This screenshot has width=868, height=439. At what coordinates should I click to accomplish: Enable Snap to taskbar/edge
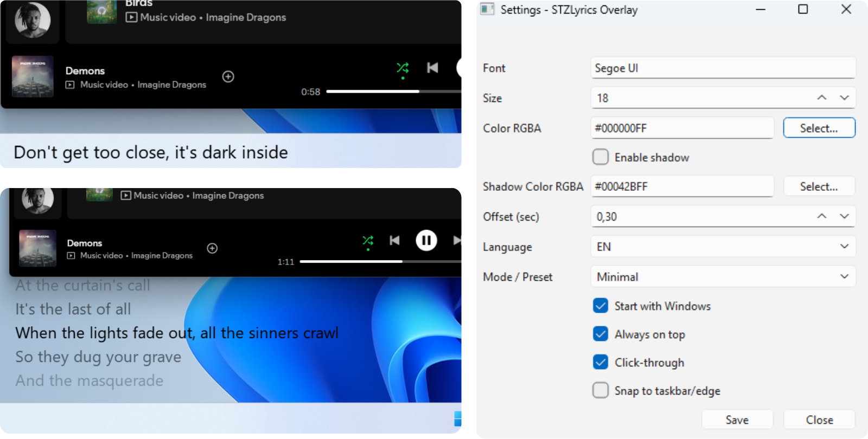(601, 390)
